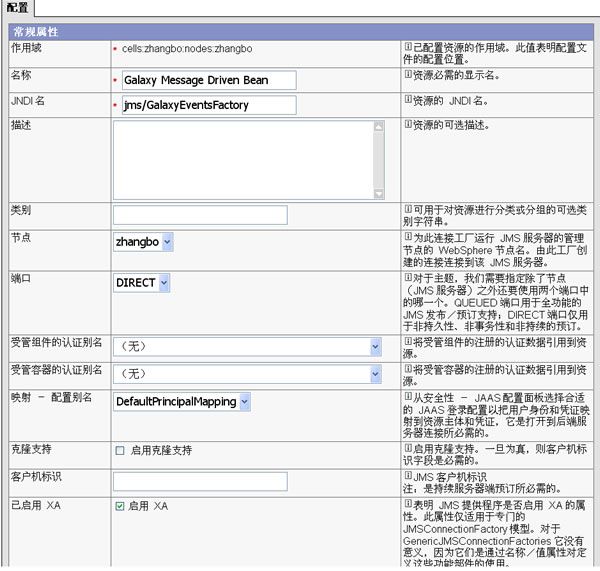
Task: Click the info icon in 受管容器的认证别名 description
Action: (x=408, y=369)
